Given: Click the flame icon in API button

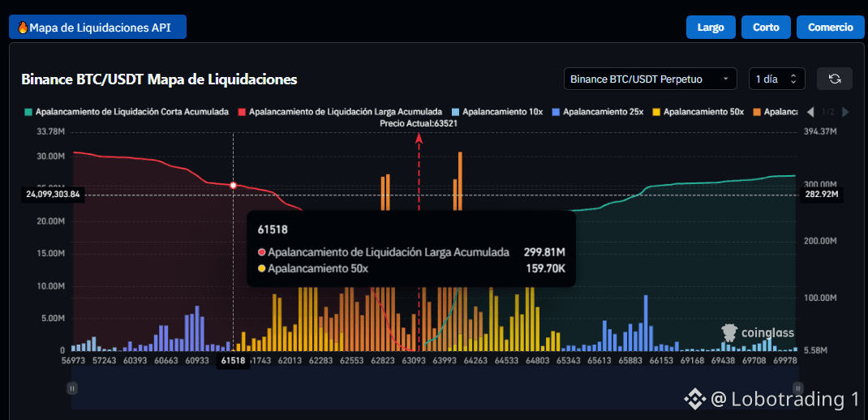Looking at the screenshot, I should pos(23,27).
